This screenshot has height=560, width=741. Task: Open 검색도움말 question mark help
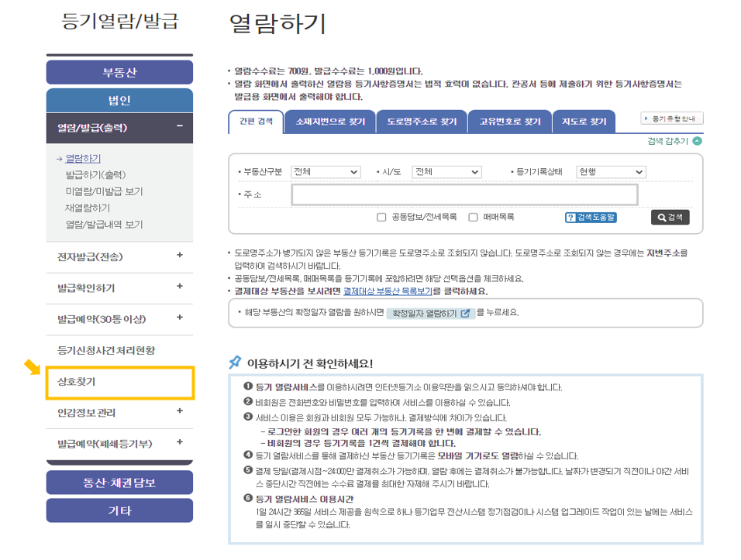click(591, 217)
